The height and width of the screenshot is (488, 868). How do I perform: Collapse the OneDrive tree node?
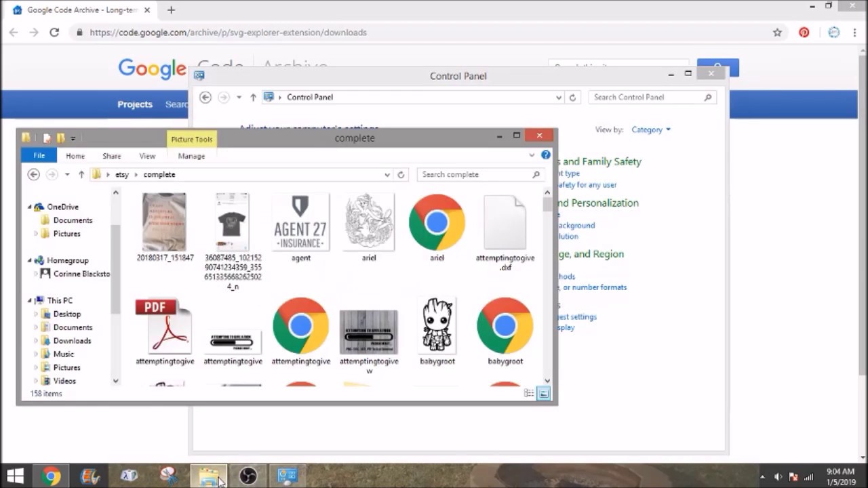tap(30, 207)
